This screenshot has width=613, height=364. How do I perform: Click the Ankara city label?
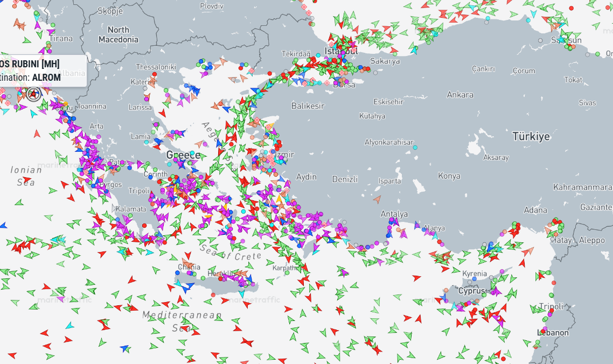tap(460, 95)
